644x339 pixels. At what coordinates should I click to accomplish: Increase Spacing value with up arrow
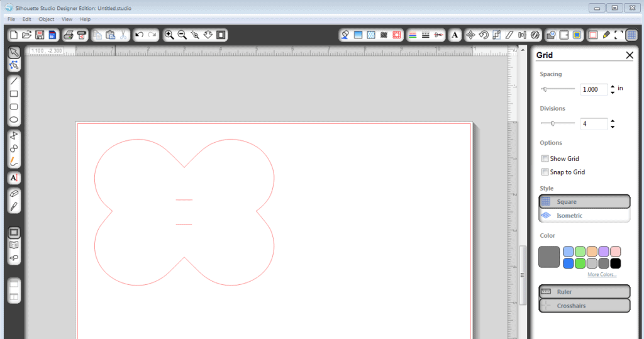coord(613,86)
